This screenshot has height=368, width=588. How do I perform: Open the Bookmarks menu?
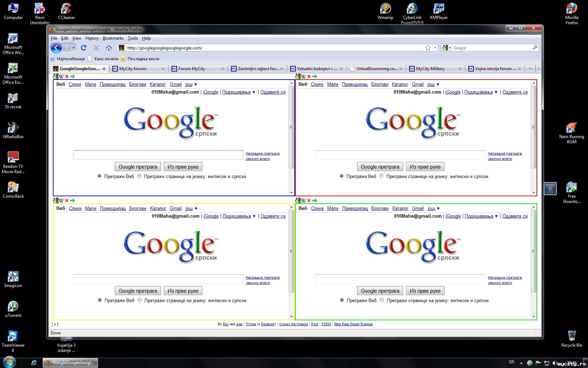click(113, 38)
